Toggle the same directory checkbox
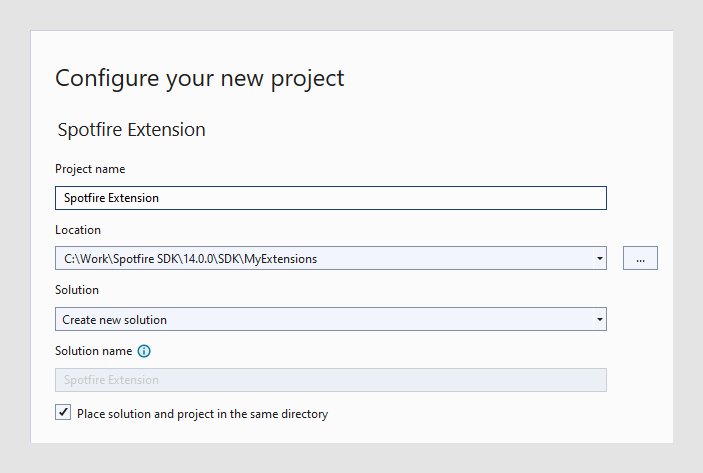Image resolution: width=703 pixels, height=473 pixels. point(64,412)
